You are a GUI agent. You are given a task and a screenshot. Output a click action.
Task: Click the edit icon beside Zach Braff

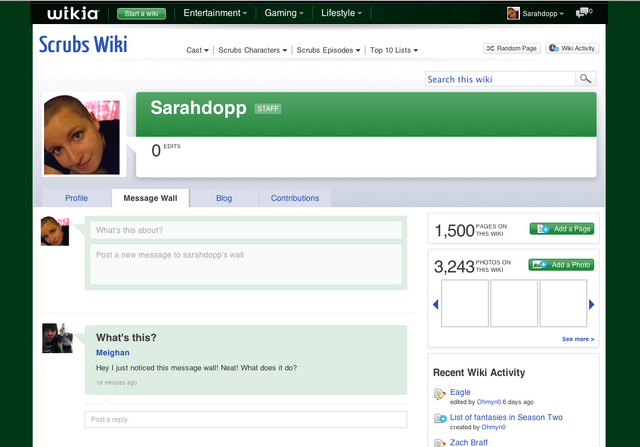440,443
